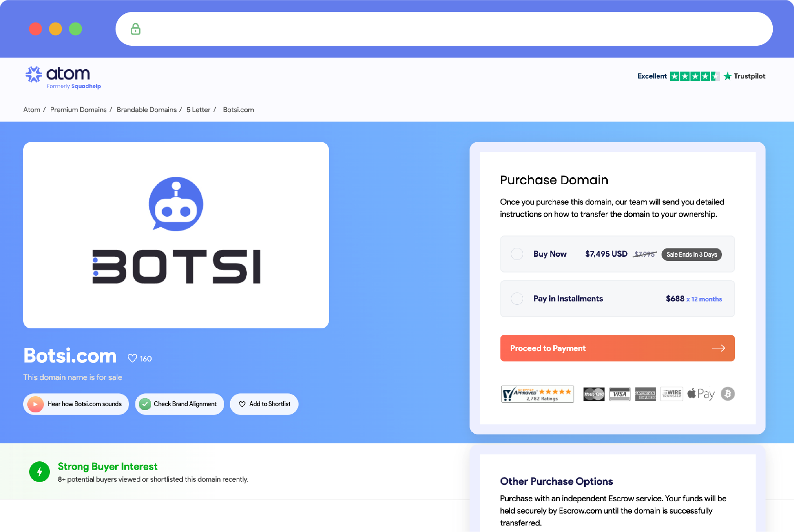Click Proceed to Payment

click(617, 348)
